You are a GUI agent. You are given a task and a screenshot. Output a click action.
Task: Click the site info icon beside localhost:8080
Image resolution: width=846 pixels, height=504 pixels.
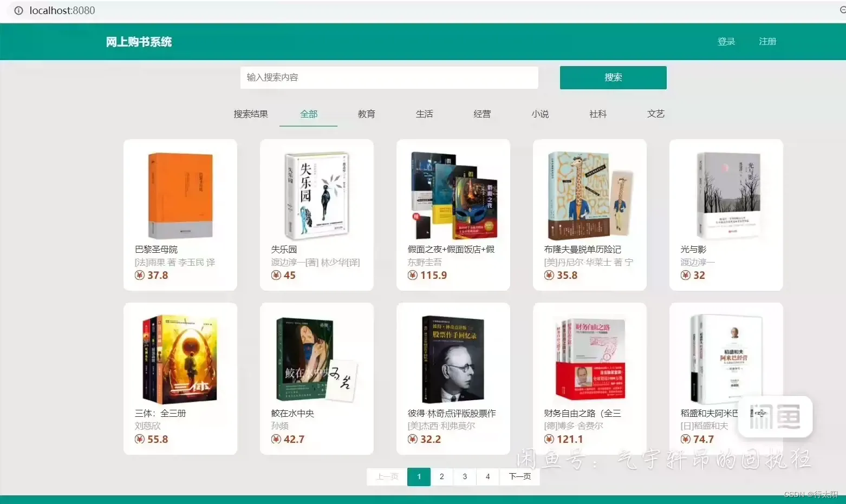coord(18,10)
